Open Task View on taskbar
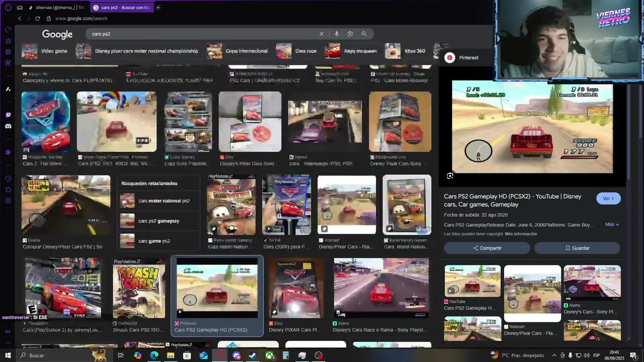Screen dimensions: 644x362 pyautogui.click(x=121, y=355)
